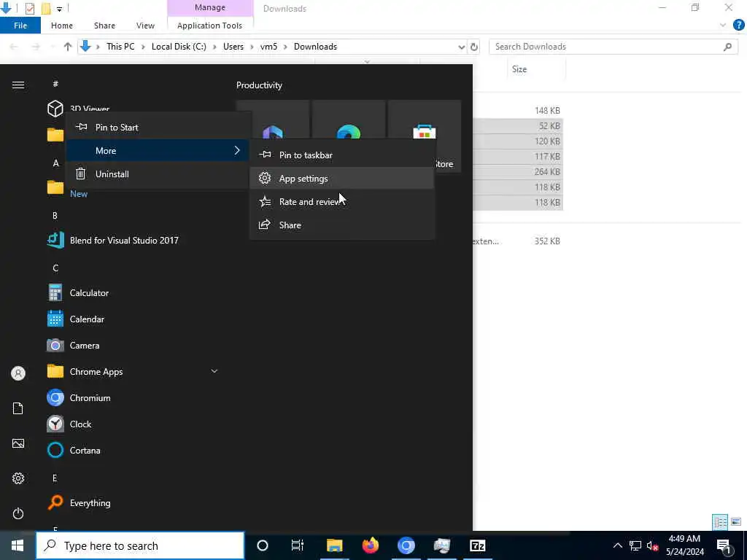
Task: Click the Search Downloads field
Action: pos(613,47)
